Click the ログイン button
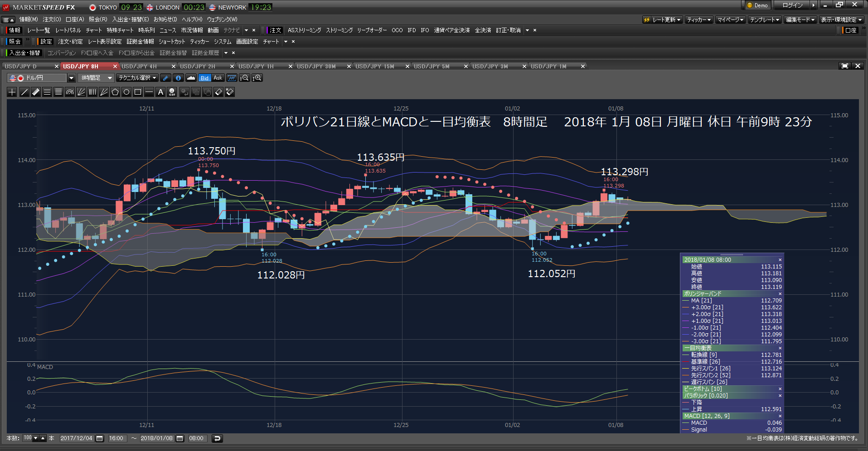The image size is (868, 451). click(x=792, y=5)
